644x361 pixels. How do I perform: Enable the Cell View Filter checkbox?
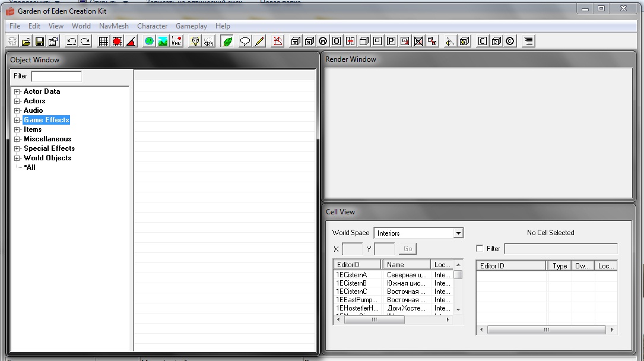click(x=480, y=248)
